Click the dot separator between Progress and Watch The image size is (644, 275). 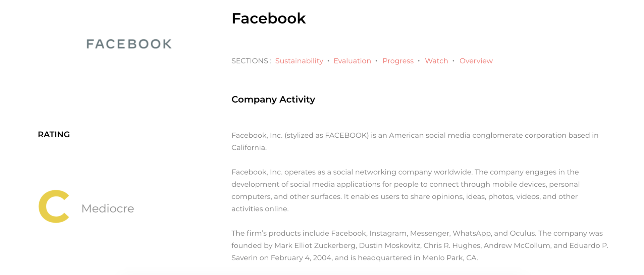pos(419,61)
